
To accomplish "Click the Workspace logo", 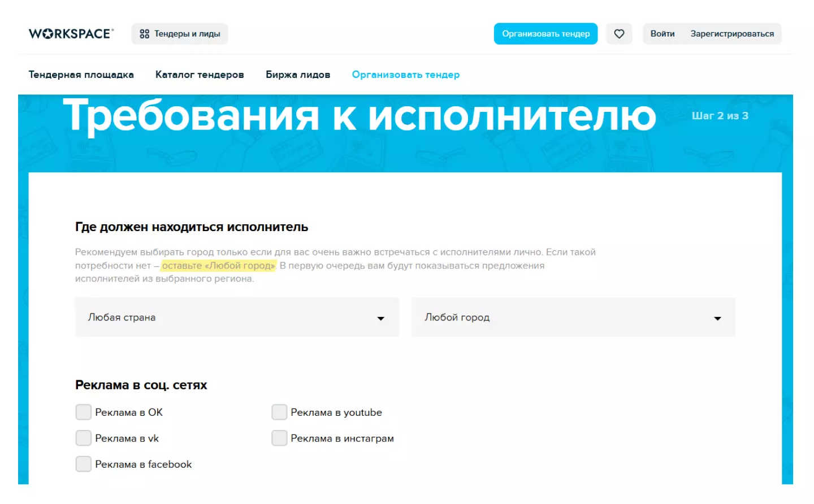I will (71, 34).
